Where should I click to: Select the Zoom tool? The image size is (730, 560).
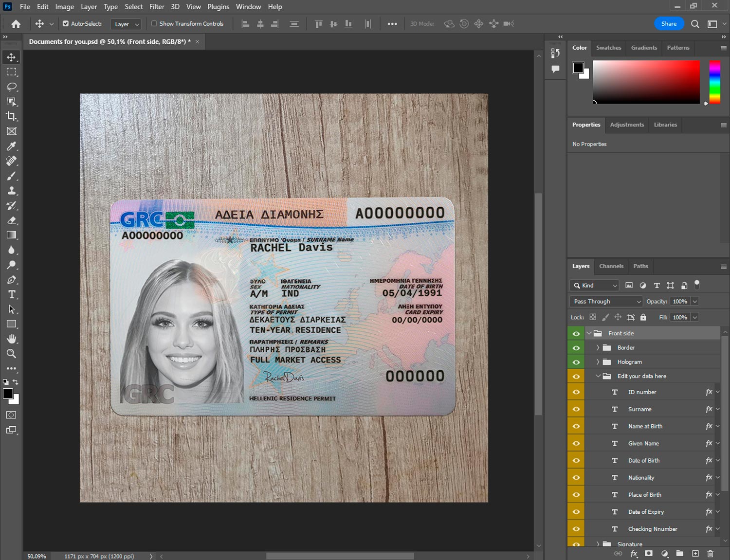(12, 354)
